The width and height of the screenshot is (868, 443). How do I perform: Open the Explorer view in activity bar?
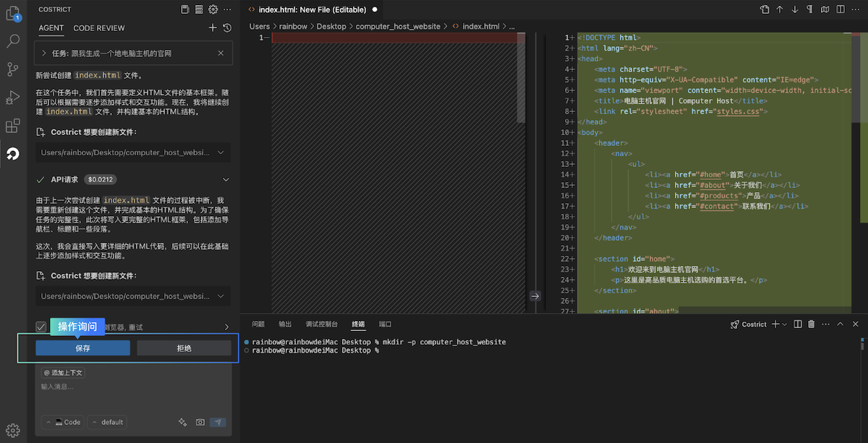pyautogui.click(x=12, y=13)
